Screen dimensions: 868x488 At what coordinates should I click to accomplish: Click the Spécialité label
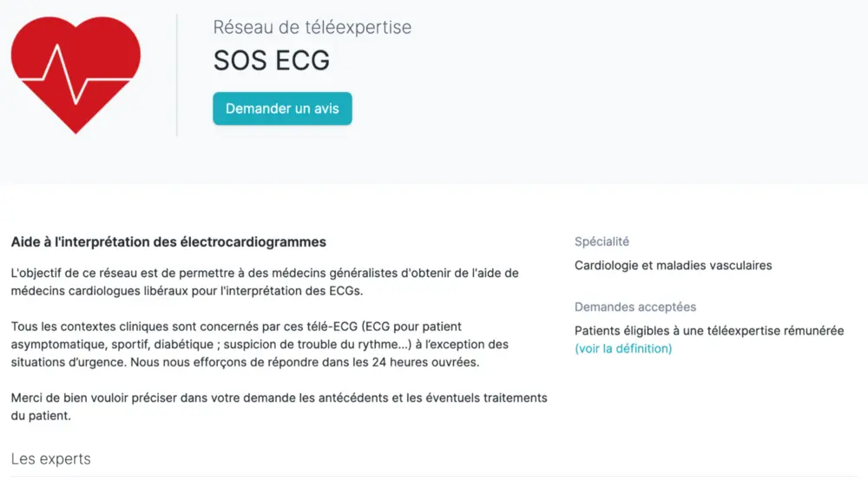(602, 241)
